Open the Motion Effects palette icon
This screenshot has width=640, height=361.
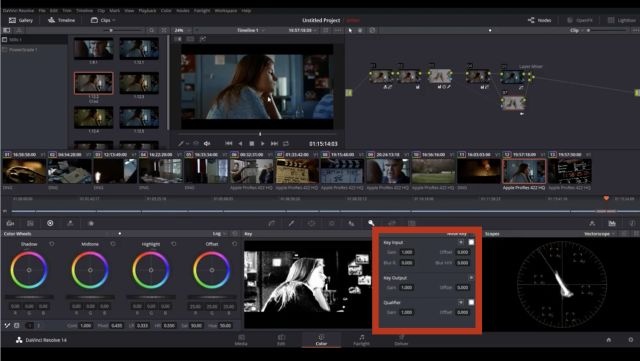coord(91,223)
